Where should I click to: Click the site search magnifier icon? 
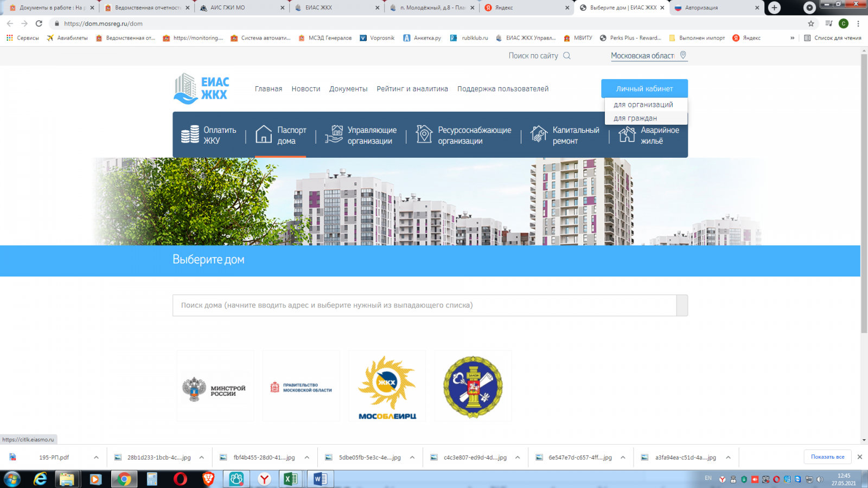coord(567,55)
